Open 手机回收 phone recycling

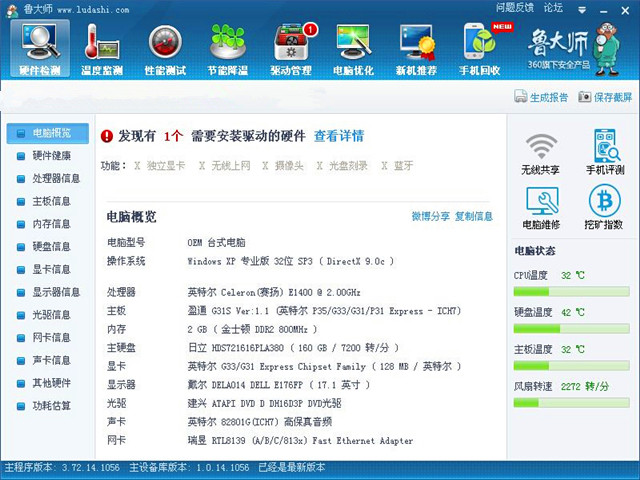480,50
